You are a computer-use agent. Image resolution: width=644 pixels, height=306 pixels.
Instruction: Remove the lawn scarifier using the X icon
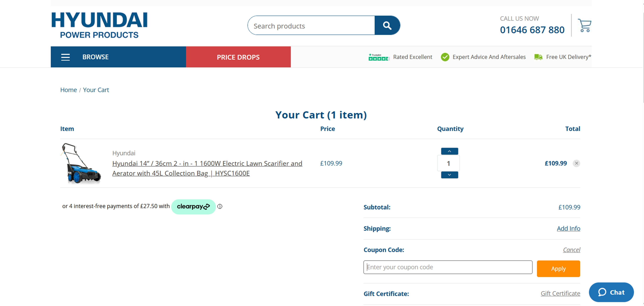[x=577, y=163]
